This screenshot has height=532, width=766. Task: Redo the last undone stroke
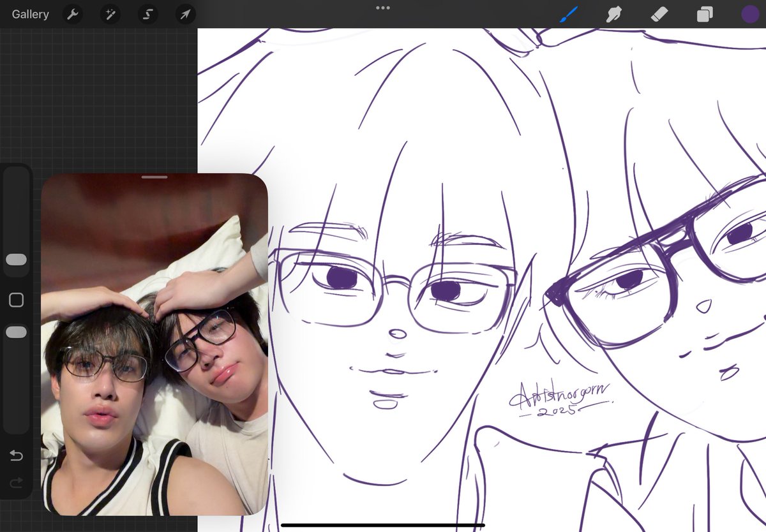(16, 484)
